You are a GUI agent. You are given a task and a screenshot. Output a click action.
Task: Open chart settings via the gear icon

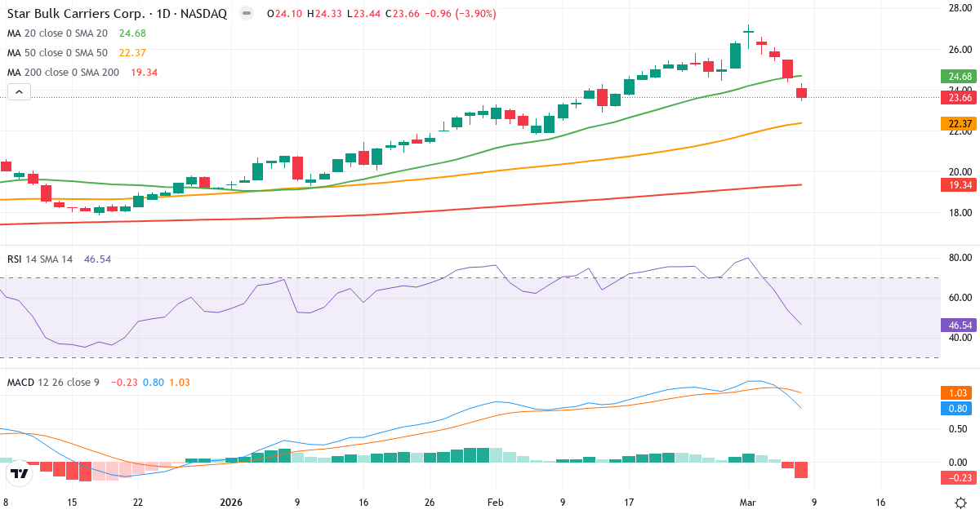960,504
